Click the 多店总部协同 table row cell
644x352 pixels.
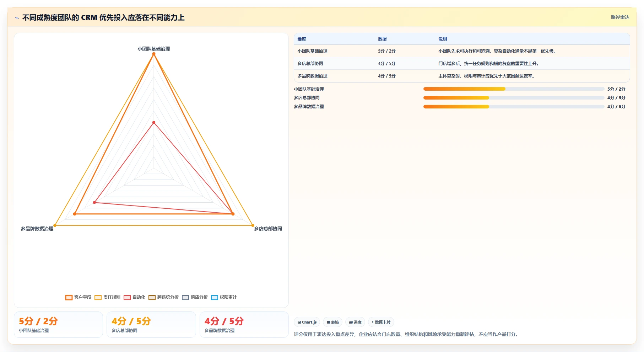coord(310,64)
